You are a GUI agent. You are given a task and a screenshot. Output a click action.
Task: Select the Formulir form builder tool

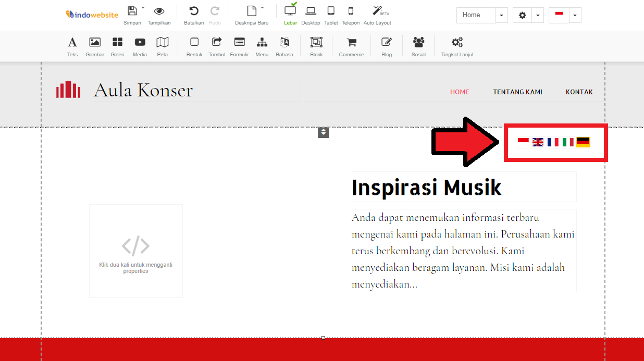tap(239, 46)
